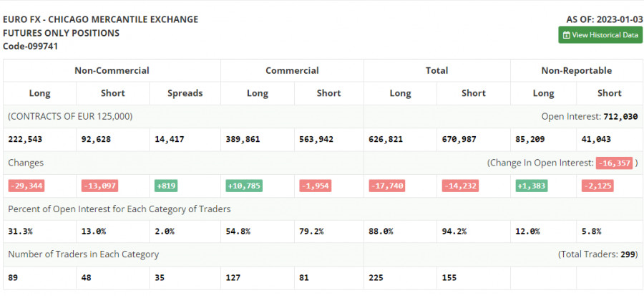Select the Spreads column header

click(x=185, y=93)
